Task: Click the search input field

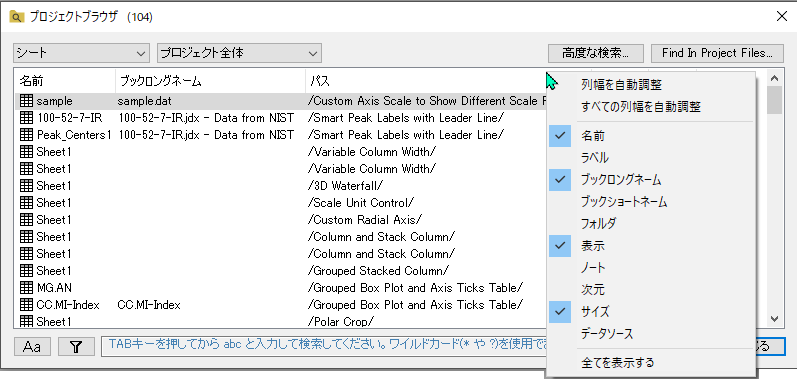Action: point(325,347)
